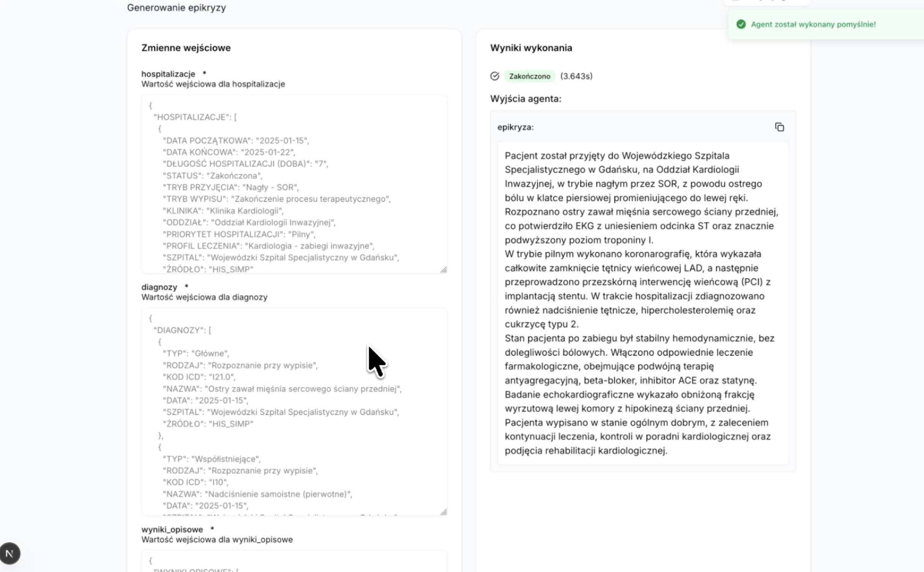Click the execution time label (3.643s)
The image size is (924, 572).
pyautogui.click(x=577, y=76)
